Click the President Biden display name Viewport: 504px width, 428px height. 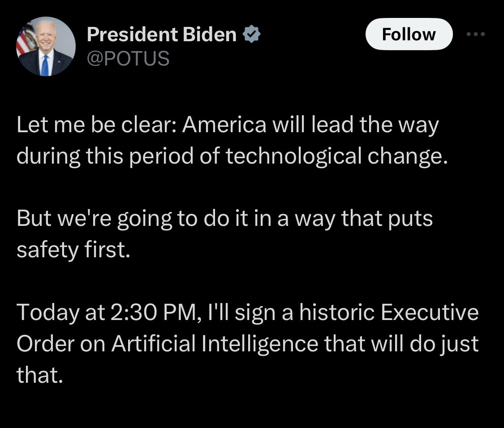click(x=162, y=34)
